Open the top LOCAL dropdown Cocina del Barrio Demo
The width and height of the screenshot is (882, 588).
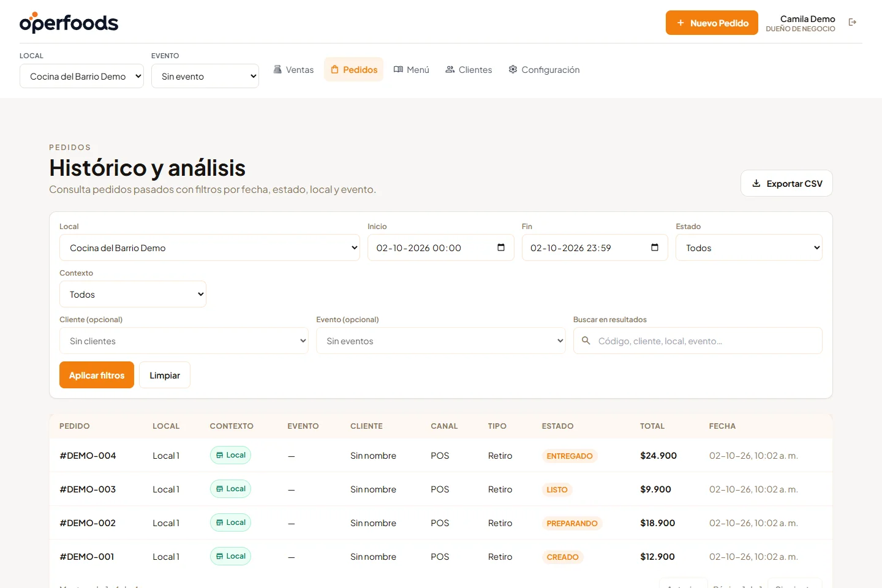pos(81,76)
